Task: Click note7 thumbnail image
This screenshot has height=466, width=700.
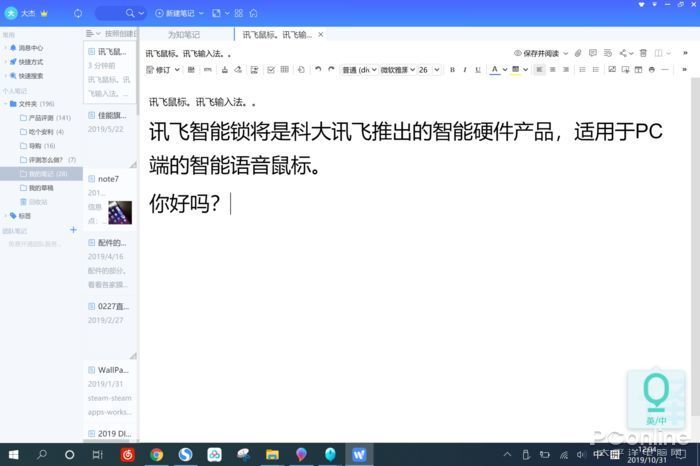Action: [x=120, y=212]
